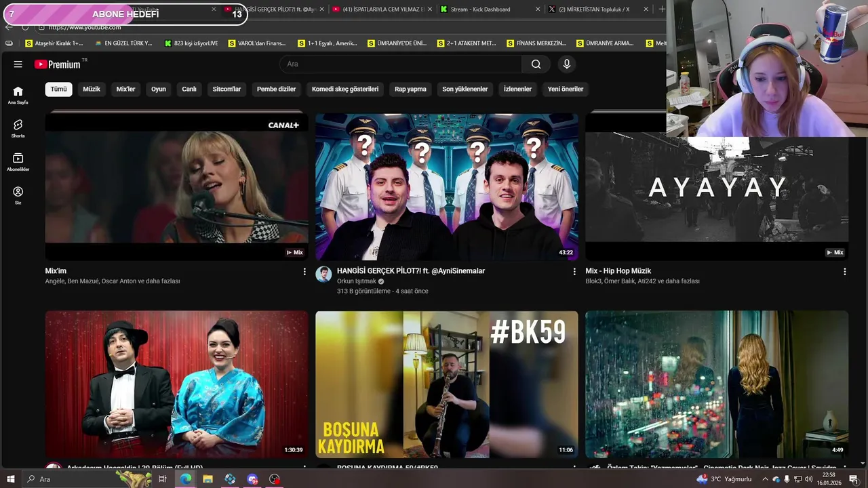868x488 pixels.
Task: Open 823 kişi izliyorLIVE bookmark
Action: [192, 43]
